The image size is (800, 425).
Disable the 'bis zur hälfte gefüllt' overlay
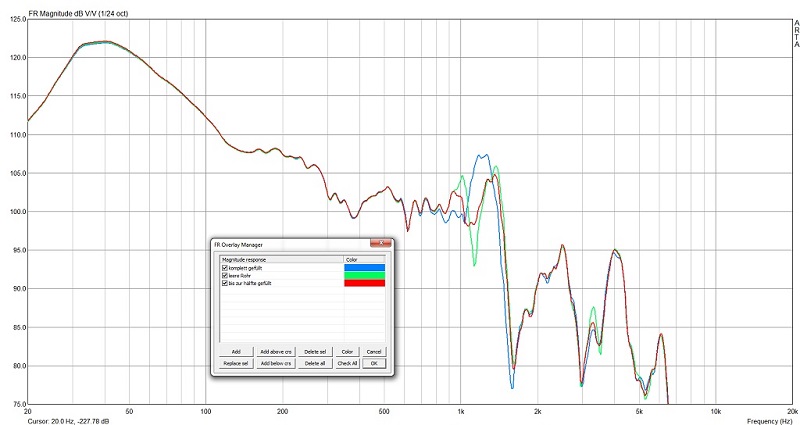pos(225,283)
